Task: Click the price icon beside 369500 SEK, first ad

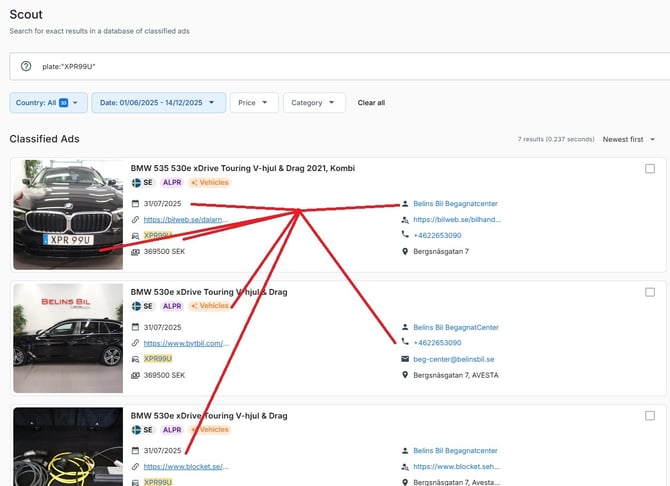Action: click(x=135, y=252)
